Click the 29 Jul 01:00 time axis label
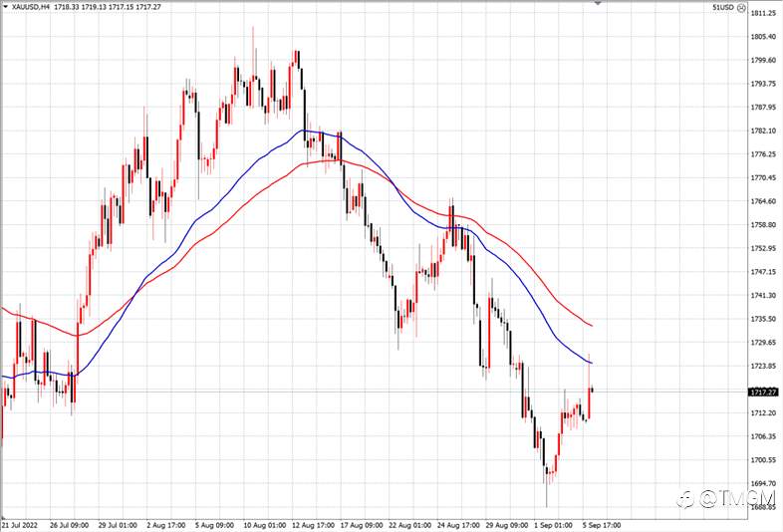The width and height of the screenshot is (783, 532). pos(118,525)
